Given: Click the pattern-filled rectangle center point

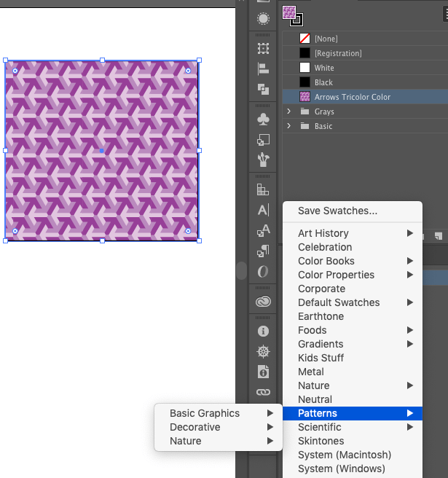Looking at the screenshot, I should point(102,151).
